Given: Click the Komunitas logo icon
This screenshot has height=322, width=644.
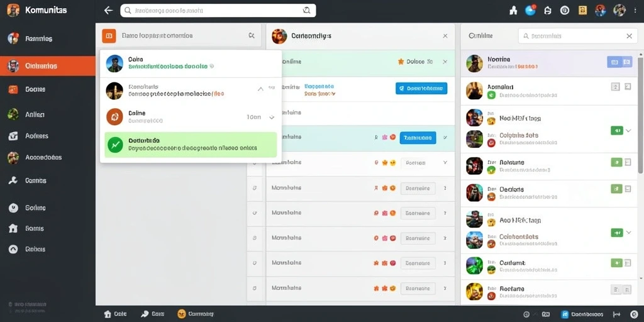Looking at the screenshot, I should (13, 10).
